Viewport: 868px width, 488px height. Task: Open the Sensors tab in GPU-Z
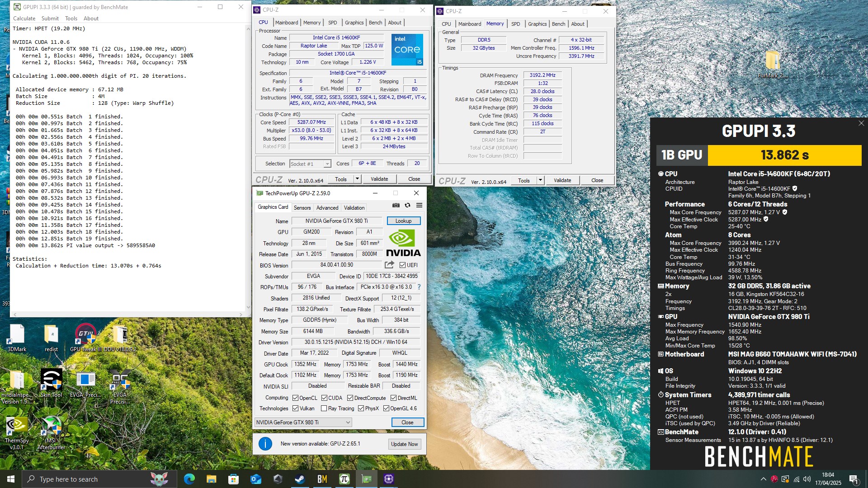tap(302, 208)
